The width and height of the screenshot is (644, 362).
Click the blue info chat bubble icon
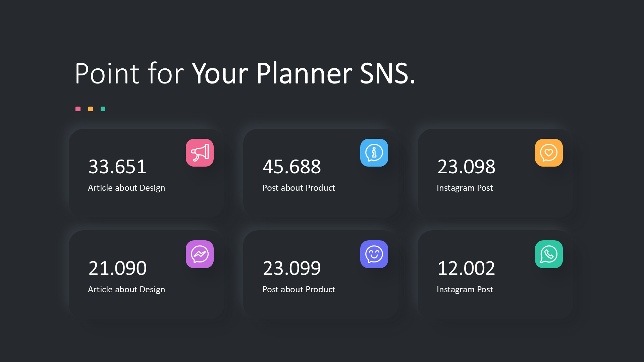tap(374, 153)
